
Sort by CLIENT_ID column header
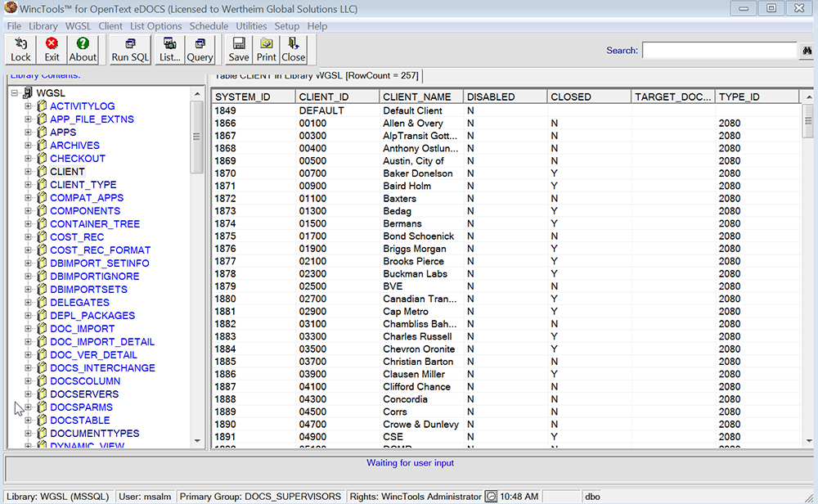[x=338, y=97]
